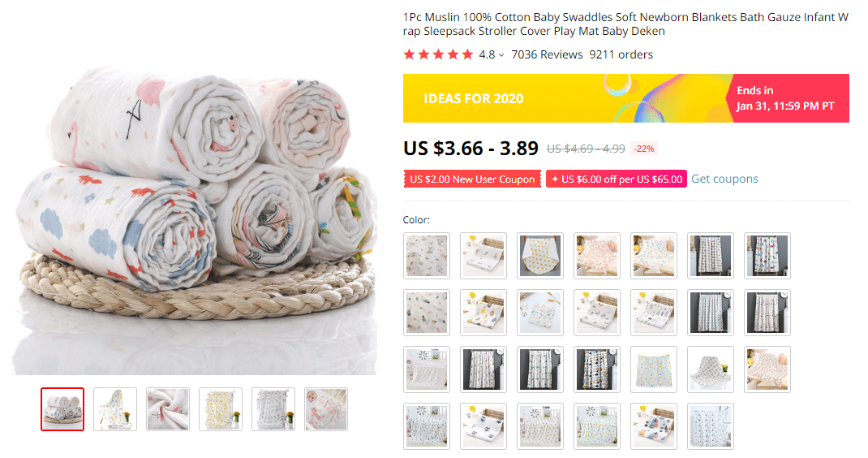
Task: Open the IDEAS FOR 2020 banner
Action: (x=625, y=98)
